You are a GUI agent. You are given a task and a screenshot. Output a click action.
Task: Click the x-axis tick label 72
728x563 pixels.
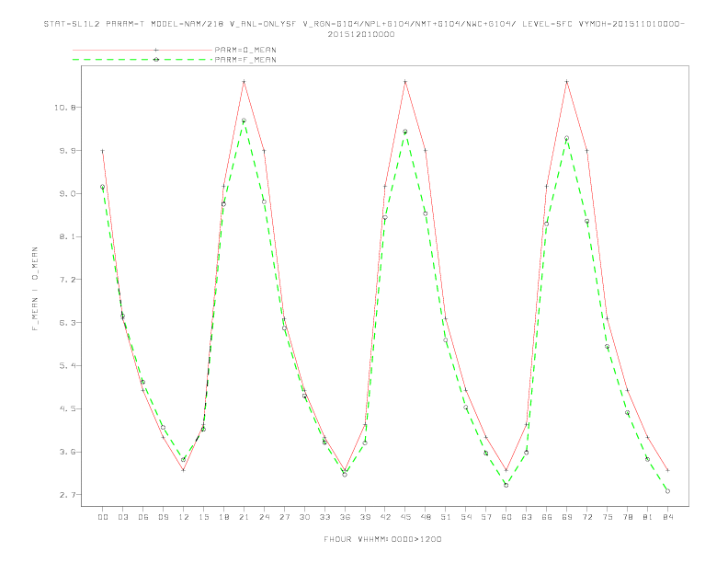pyautogui.click(x=586, y=517)
